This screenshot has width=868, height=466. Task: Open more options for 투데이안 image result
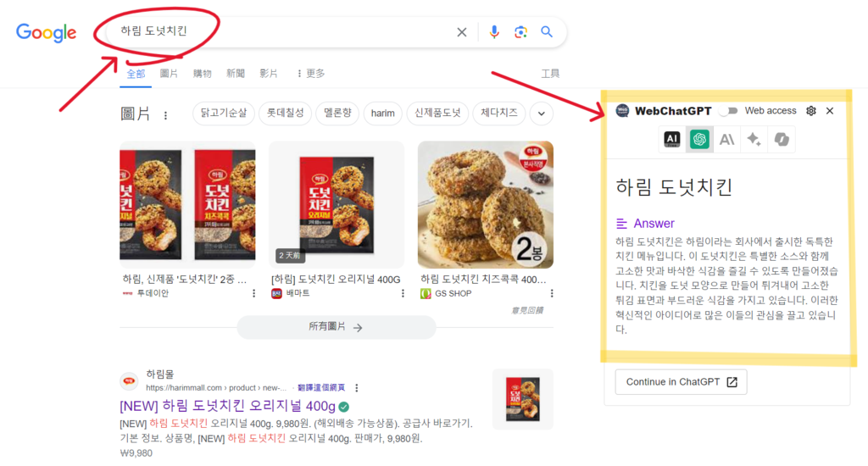point(254,293)
